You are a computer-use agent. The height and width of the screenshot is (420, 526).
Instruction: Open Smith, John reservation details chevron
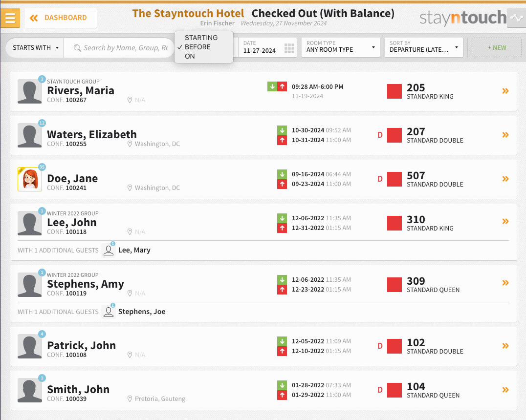pos(505,390)
